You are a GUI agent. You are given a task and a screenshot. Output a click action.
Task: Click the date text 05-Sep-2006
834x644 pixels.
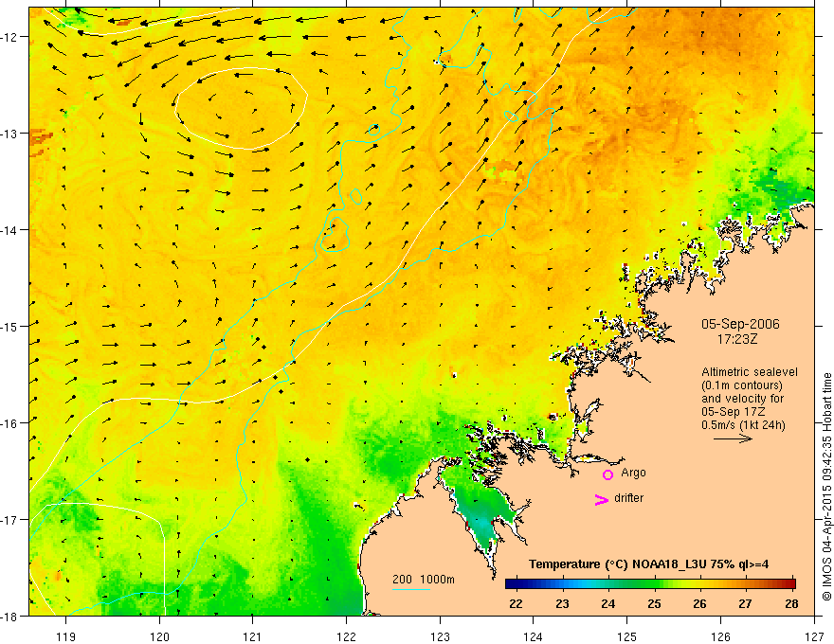coord(740,324)
